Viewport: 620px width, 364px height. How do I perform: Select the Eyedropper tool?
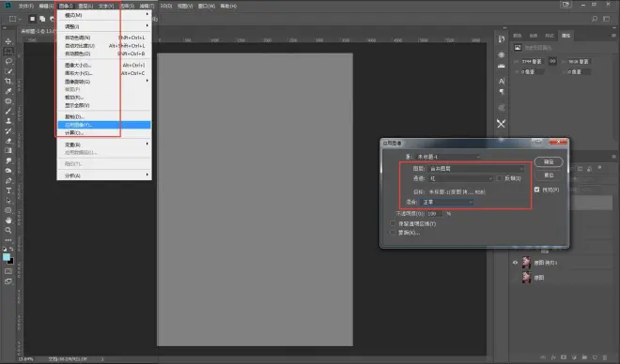click(8, 91)
